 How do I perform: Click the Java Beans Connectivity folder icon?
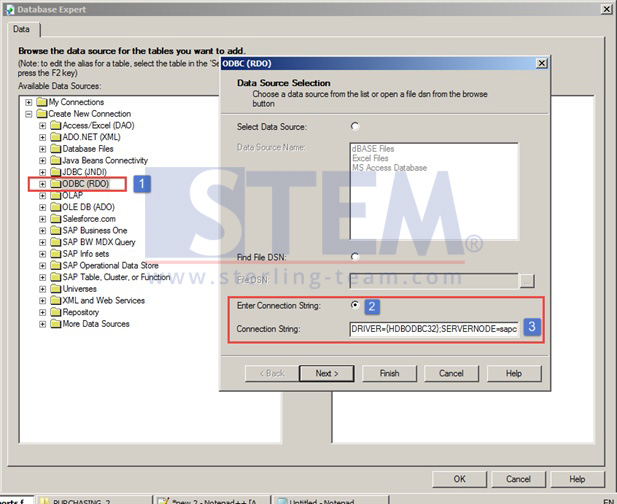tap(56, 160)
